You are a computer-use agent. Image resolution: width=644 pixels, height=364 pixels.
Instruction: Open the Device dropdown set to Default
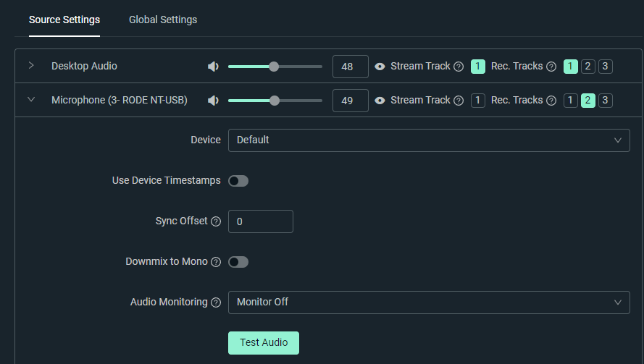[x=429, y=140]
